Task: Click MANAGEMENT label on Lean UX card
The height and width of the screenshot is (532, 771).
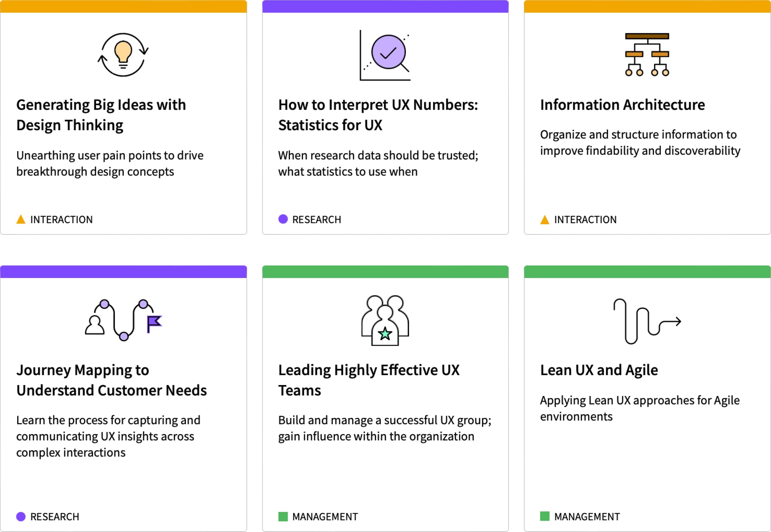Action: pos(587,517)
